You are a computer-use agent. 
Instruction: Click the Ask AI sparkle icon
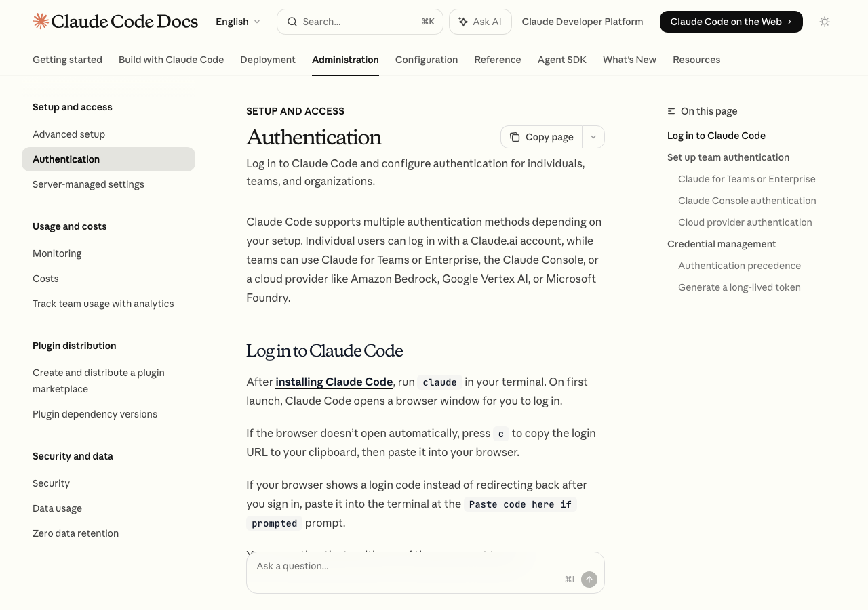(463, 22)
